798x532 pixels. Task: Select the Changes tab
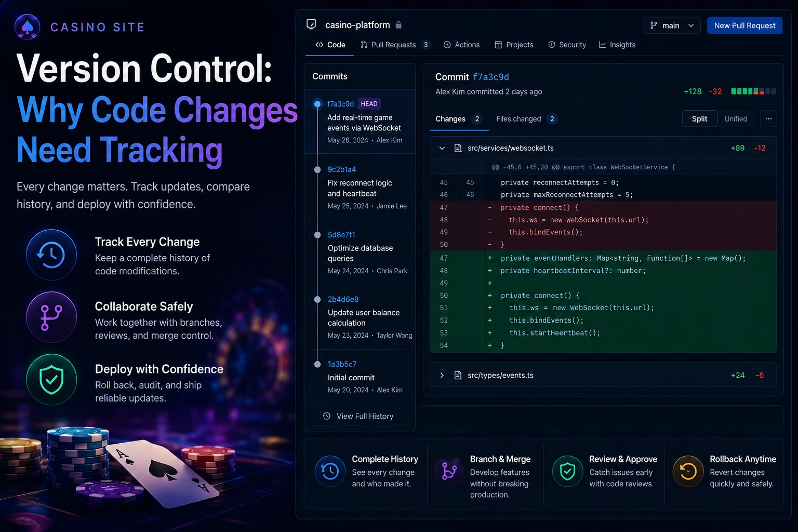click(459, 119)
